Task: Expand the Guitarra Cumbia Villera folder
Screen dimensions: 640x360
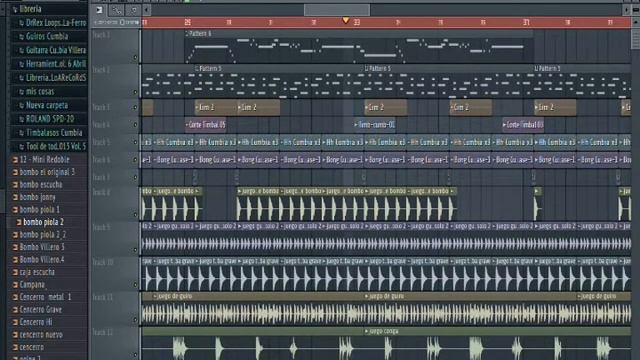Action: point(53,50)
